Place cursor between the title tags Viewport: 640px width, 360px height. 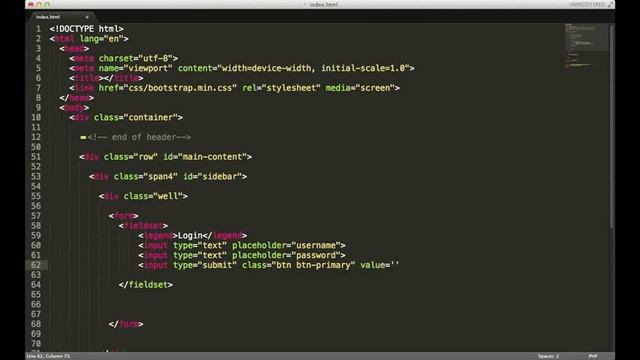coord(104,78)
